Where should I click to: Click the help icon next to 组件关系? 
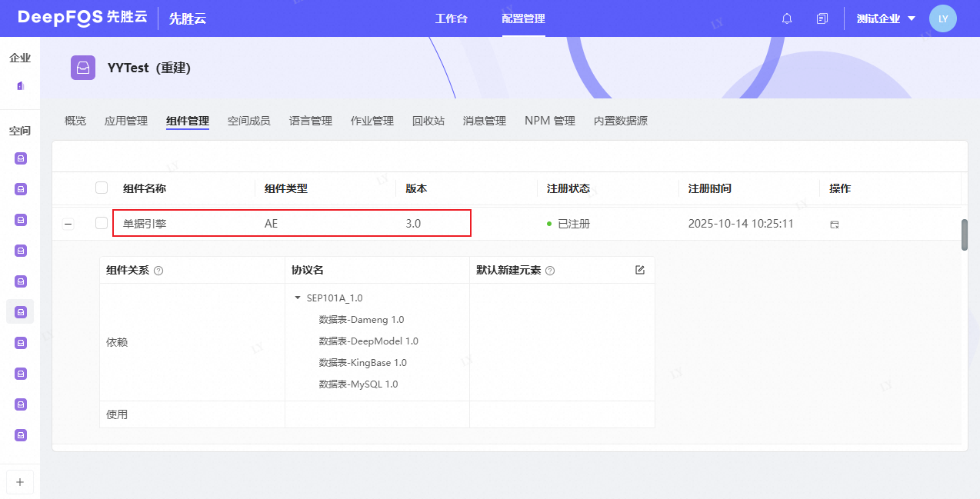(x=158, y=271)
